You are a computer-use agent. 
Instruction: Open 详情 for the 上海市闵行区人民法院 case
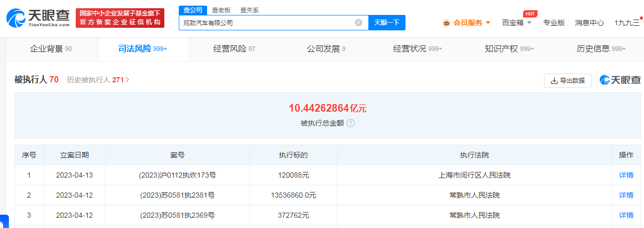pos(626,175)
